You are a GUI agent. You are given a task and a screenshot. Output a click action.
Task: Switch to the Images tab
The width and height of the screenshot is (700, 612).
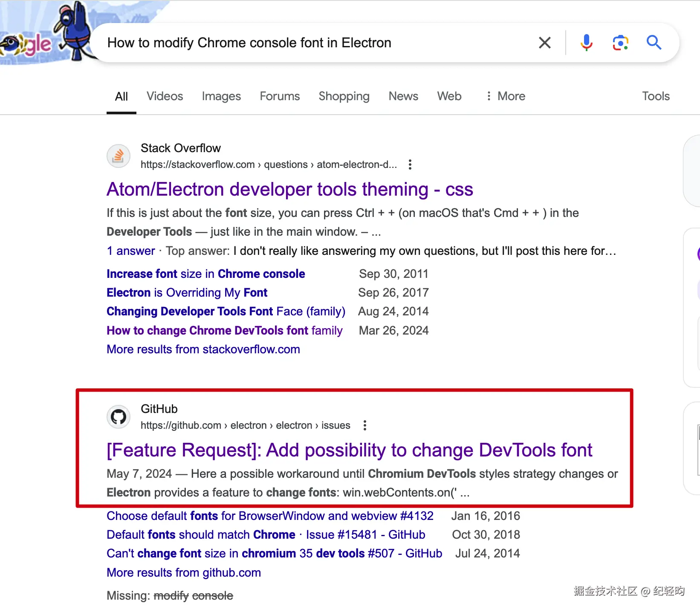point(221,96)
